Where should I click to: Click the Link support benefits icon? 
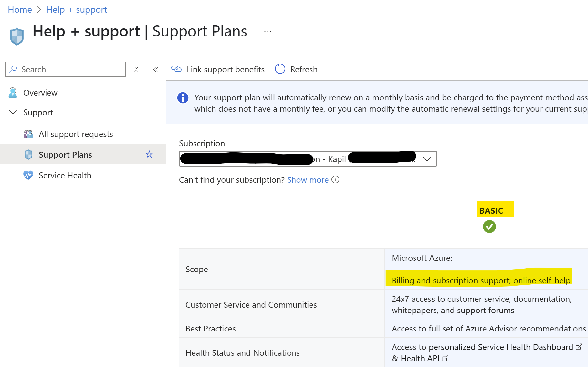(x=176, y=69)
